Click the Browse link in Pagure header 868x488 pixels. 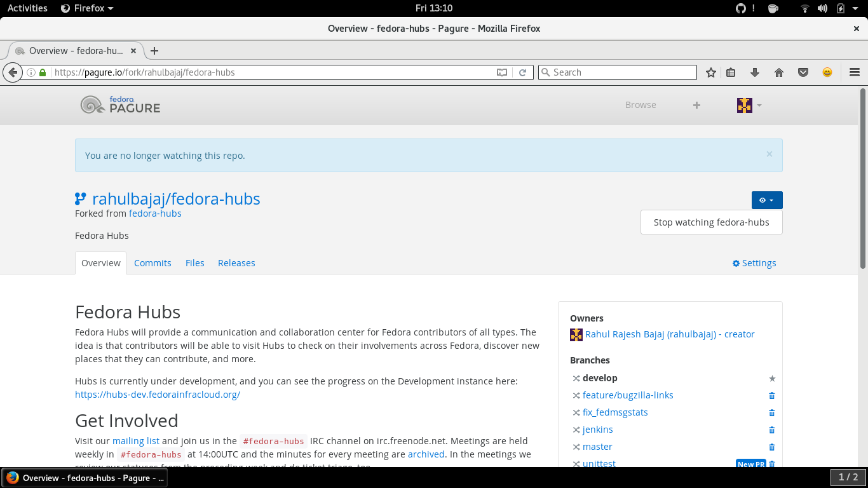point(641,105)
